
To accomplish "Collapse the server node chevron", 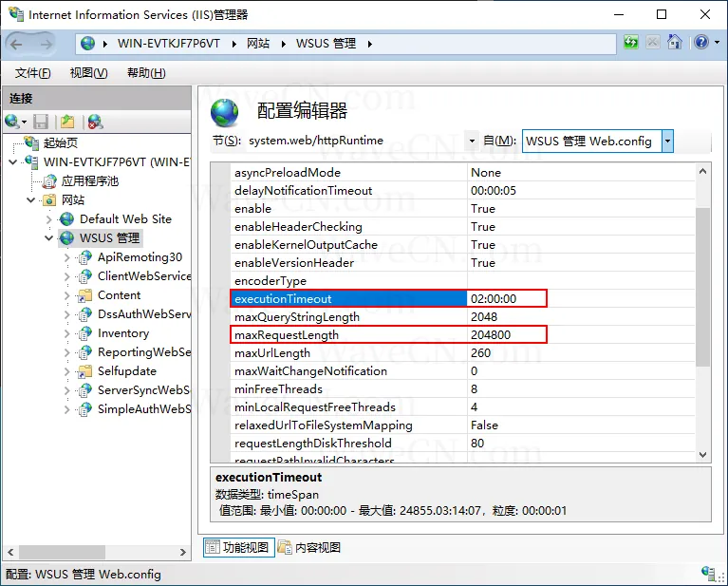I will coord(13,162).
